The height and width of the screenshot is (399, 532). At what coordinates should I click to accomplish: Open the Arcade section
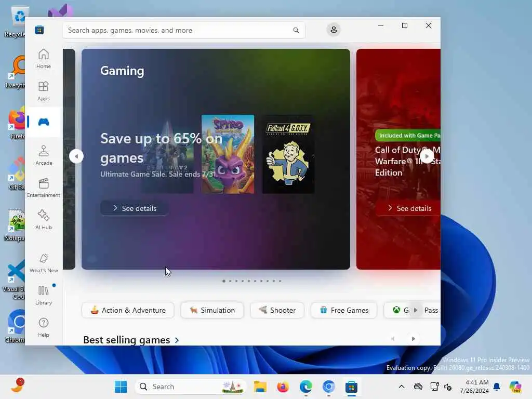click(44, 155)
